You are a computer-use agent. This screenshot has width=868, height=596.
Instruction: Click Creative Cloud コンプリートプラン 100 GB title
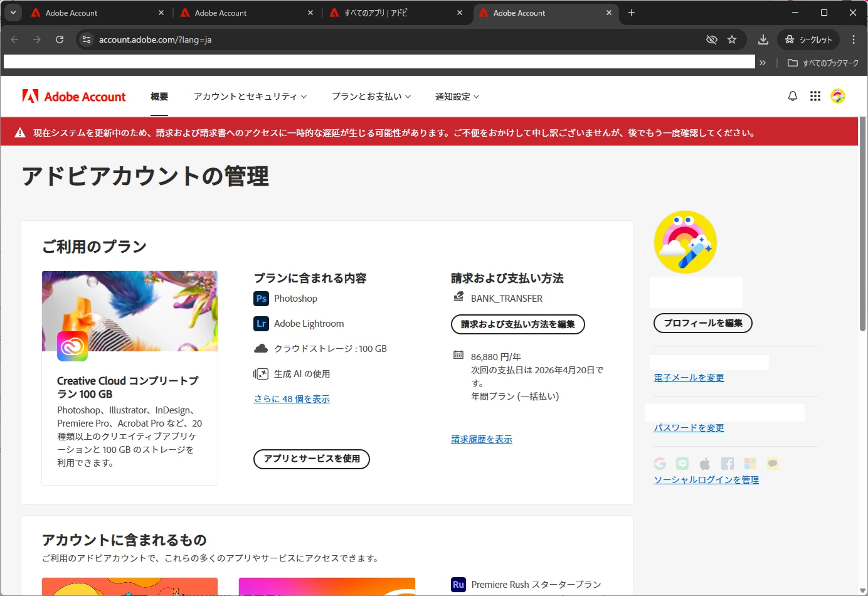(x=127, y=388)
